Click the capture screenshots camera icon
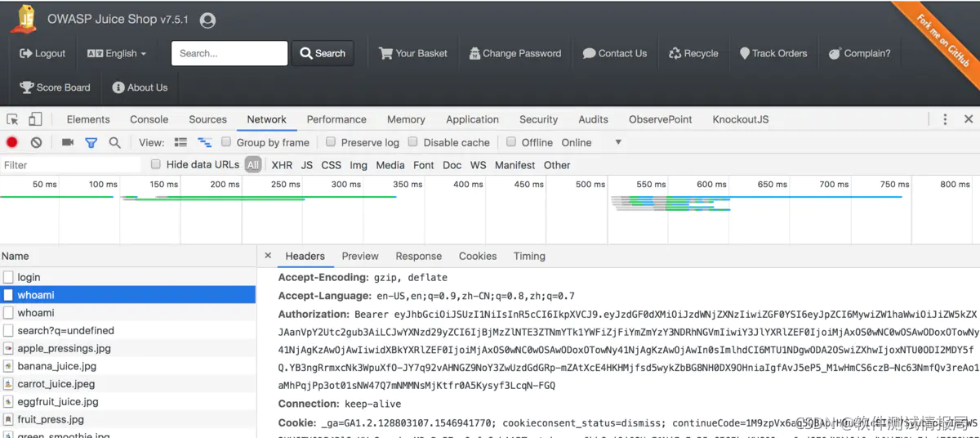The width and height of the screenshot is (980, 438). [x=68, y=142]
